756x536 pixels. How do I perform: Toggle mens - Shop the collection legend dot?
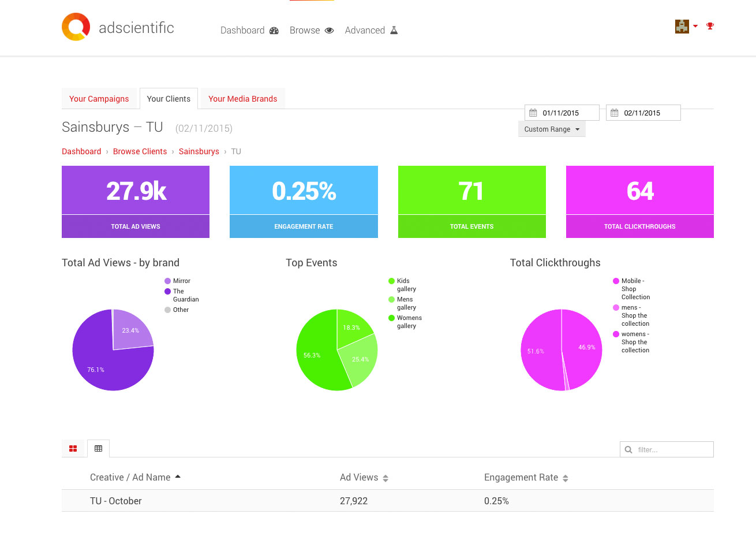pos(616,308)
